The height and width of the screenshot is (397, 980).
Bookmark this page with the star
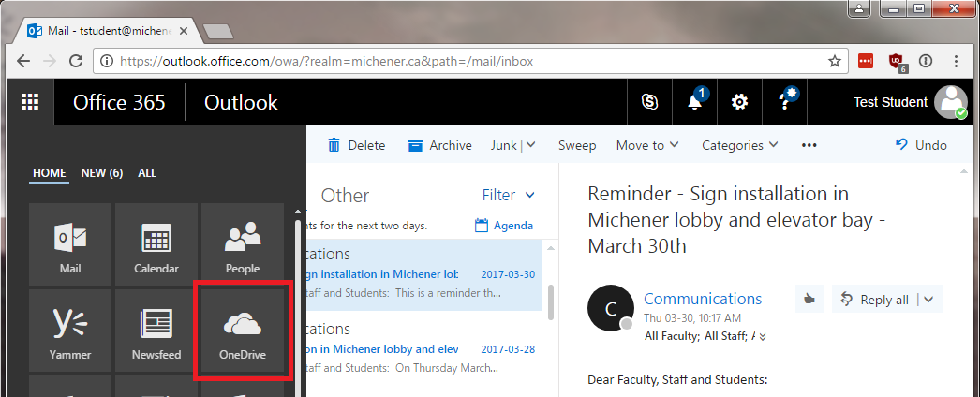point(835,61)
